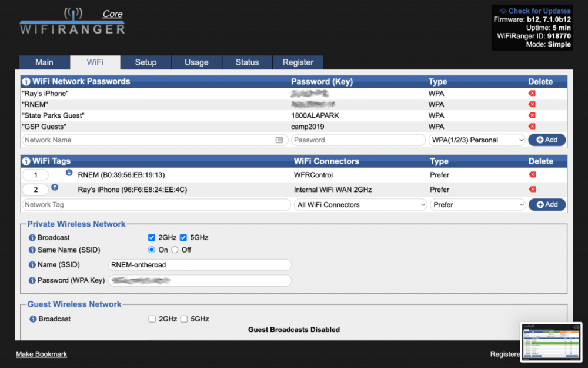
Task: Click the info icon beside Name (SSID)
Action: 32,265
